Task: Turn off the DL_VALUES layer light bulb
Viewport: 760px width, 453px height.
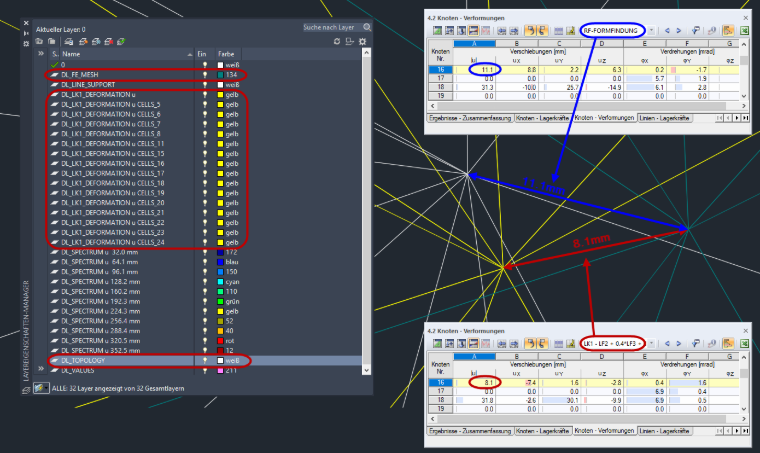Action: click(x=205, y=370)
